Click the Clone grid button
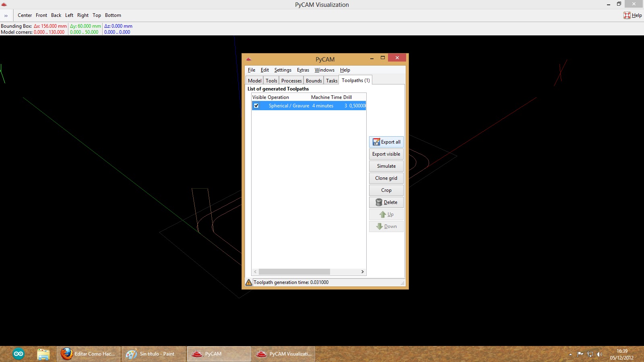 [386, 178]
